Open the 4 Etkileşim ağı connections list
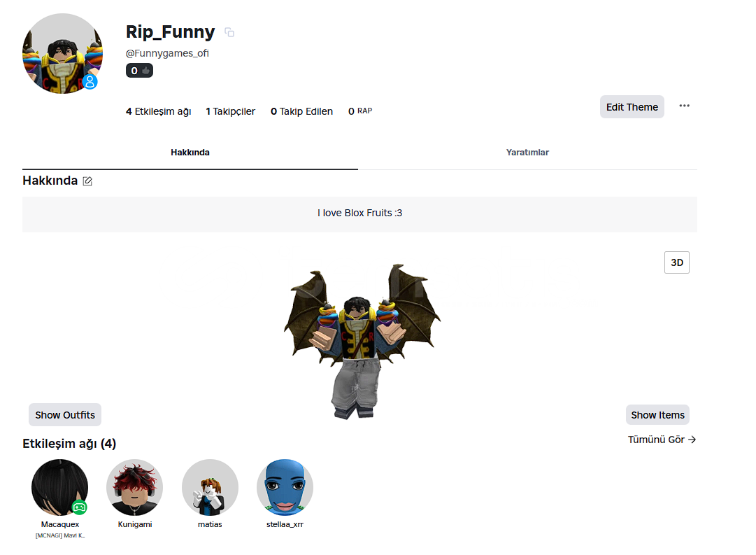756x555 pixels. tap(159, 111)
